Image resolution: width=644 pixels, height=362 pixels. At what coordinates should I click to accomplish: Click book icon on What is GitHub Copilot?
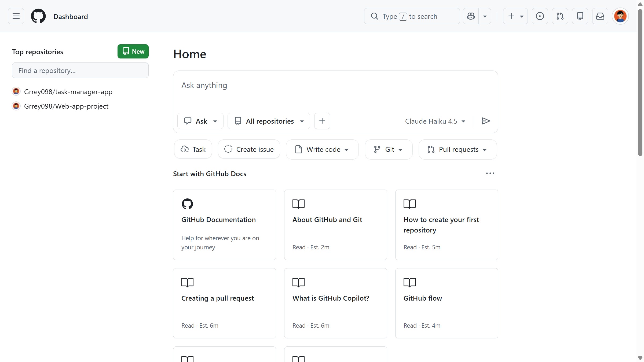299,282
